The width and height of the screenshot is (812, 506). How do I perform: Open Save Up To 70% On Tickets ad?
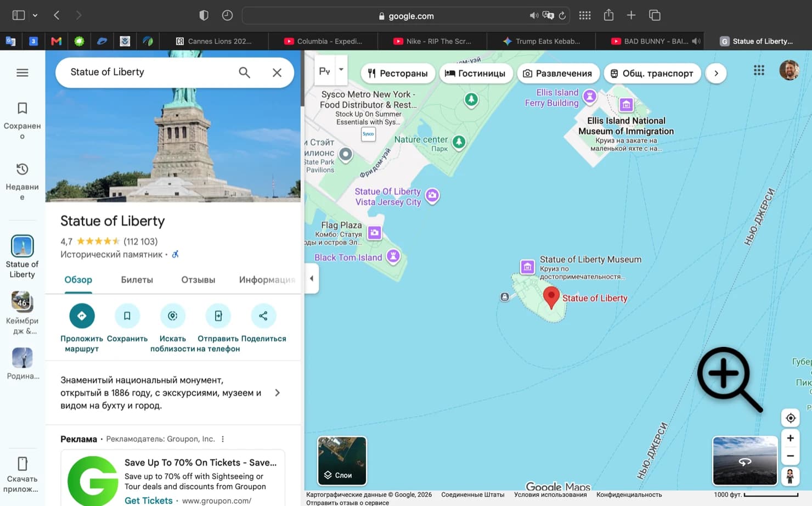[201, 463]
